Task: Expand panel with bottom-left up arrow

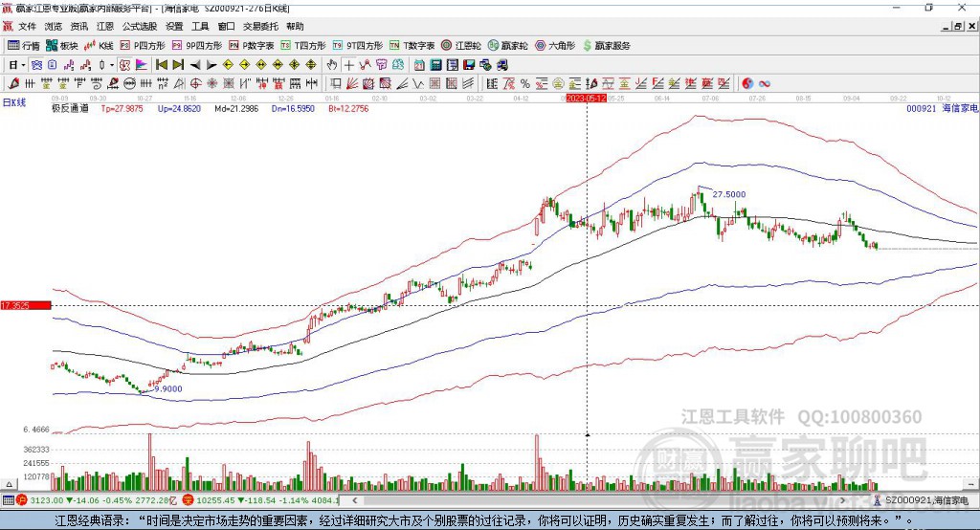Action: click(9, 484)
